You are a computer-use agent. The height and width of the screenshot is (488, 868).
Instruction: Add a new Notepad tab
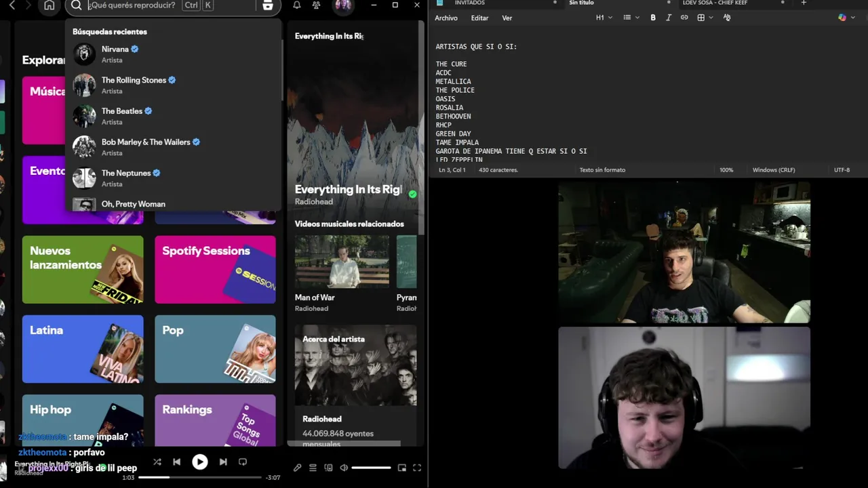pos(804,3)
